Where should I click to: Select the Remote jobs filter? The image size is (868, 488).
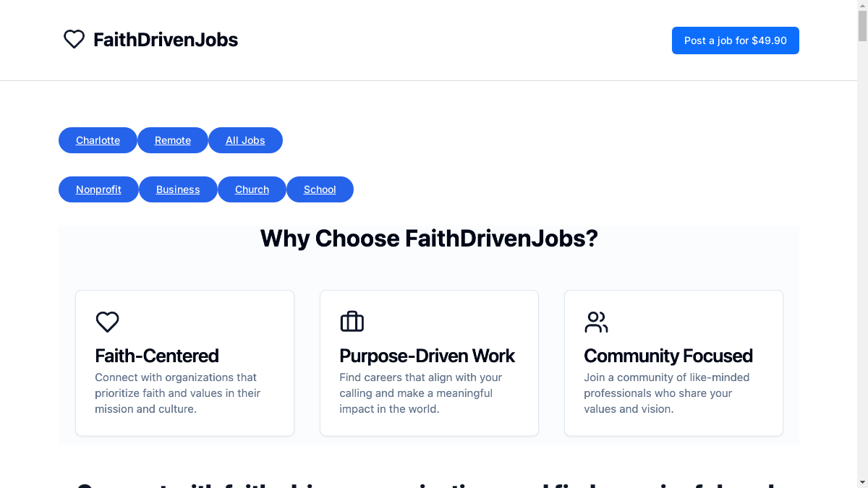pos(173,140)
